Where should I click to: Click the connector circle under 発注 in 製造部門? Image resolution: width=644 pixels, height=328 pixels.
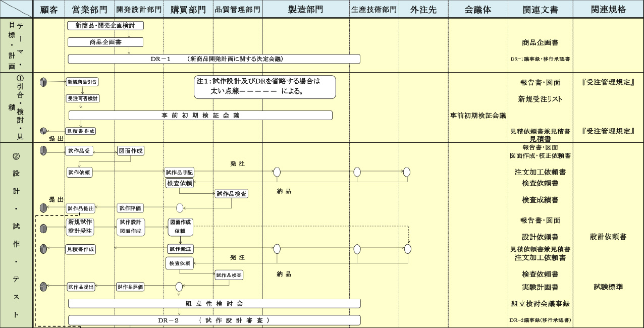pos(277,172)
